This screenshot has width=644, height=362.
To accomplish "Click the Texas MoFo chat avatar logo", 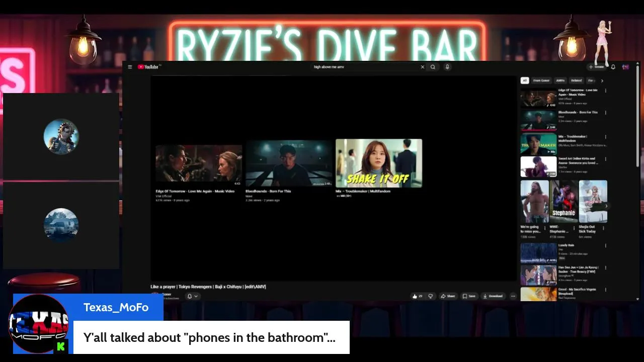I will (38, 324).
